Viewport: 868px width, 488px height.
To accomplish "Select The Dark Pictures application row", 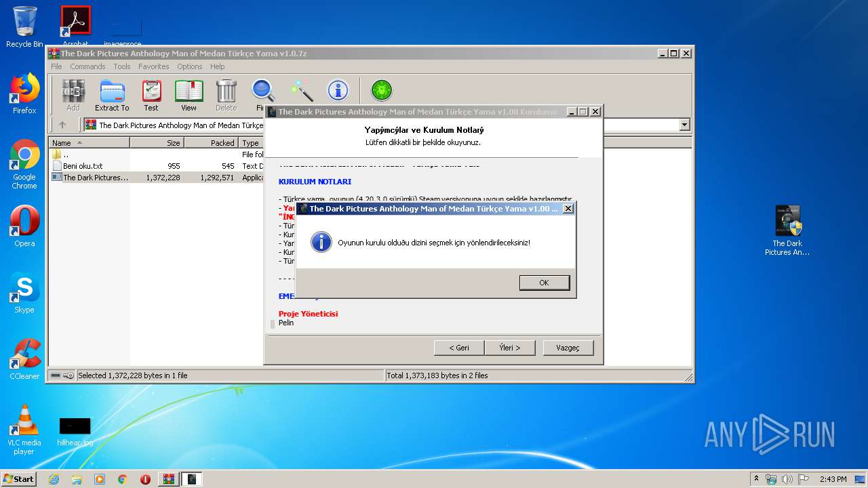I will [x=157, y=178].
